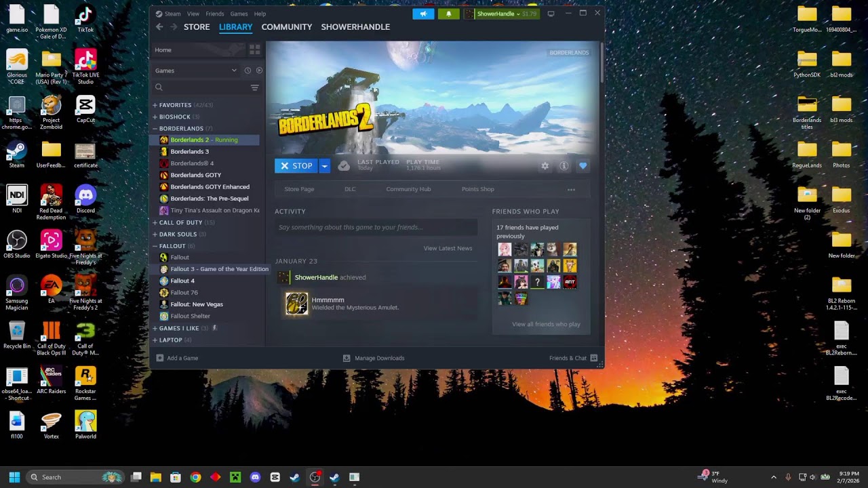Select Fallout 76 in the list
The height and width of the screenshot is (488, 868).
(184, 292)
